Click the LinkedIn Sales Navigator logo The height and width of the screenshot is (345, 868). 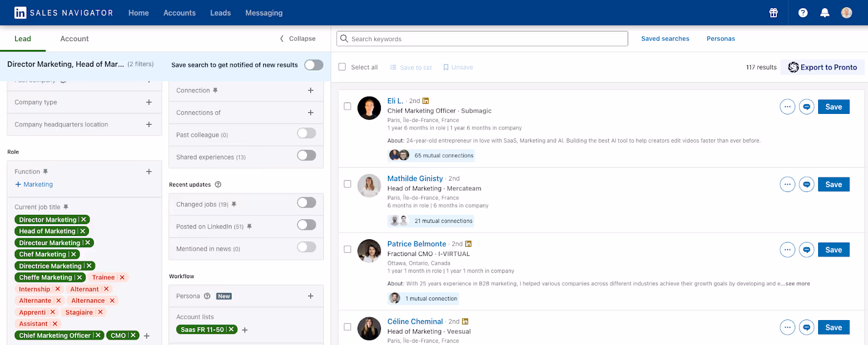pos(63,12)
